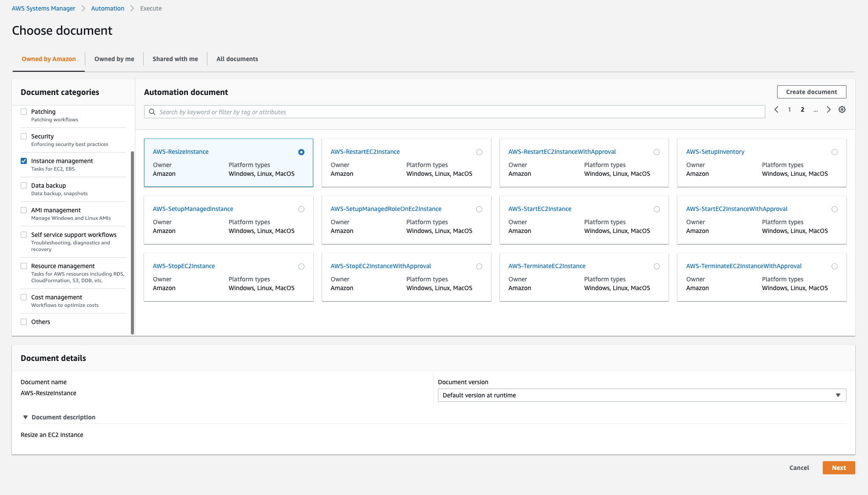Screen dimensions: 868x495
Task: Click pagination ellipsis for more pages
Action: click(x=815, y=110)
